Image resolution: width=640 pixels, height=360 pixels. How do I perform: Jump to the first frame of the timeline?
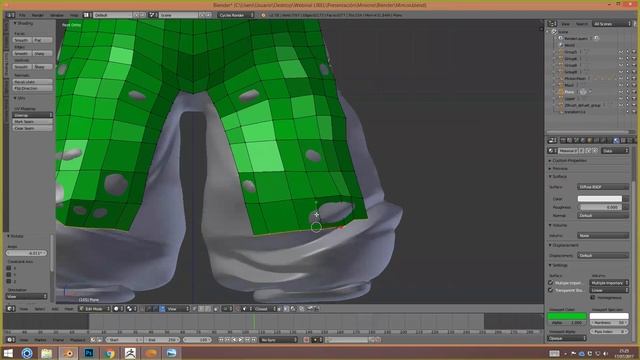pos(221,340)
